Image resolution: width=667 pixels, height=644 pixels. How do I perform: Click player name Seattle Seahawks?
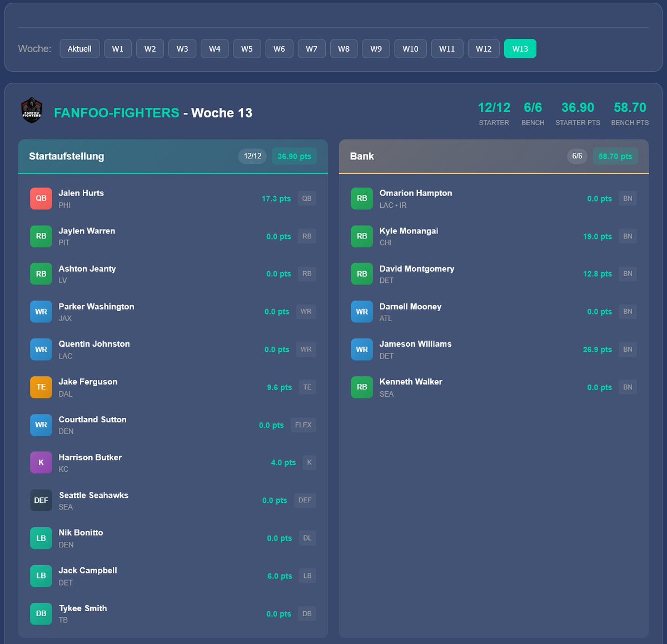(x=93, y=495)
